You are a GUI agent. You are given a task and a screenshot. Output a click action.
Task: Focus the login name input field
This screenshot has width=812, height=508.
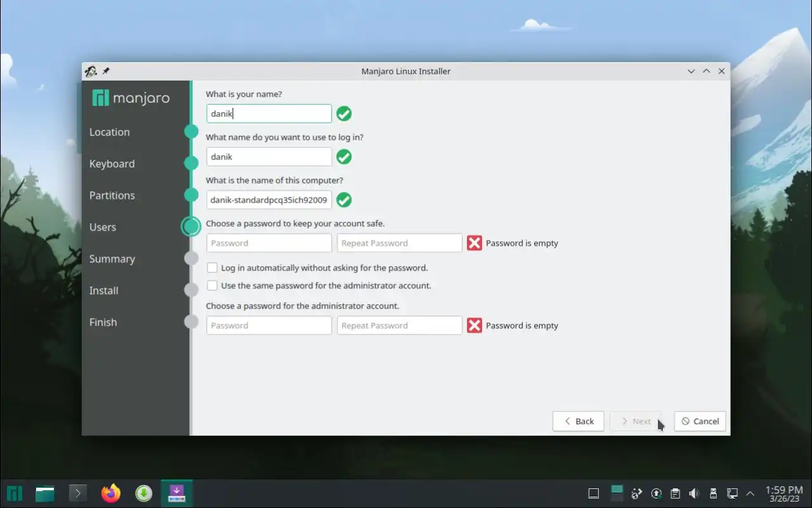[269, 157]
